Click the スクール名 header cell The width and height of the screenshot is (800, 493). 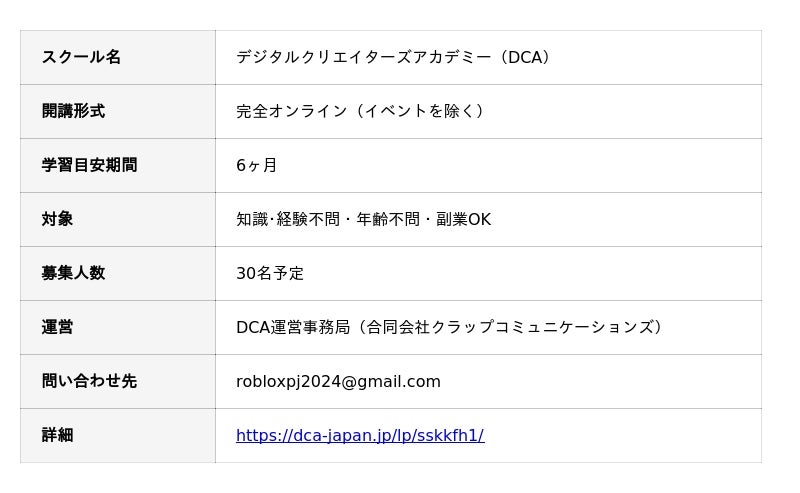tap(81, 57)
